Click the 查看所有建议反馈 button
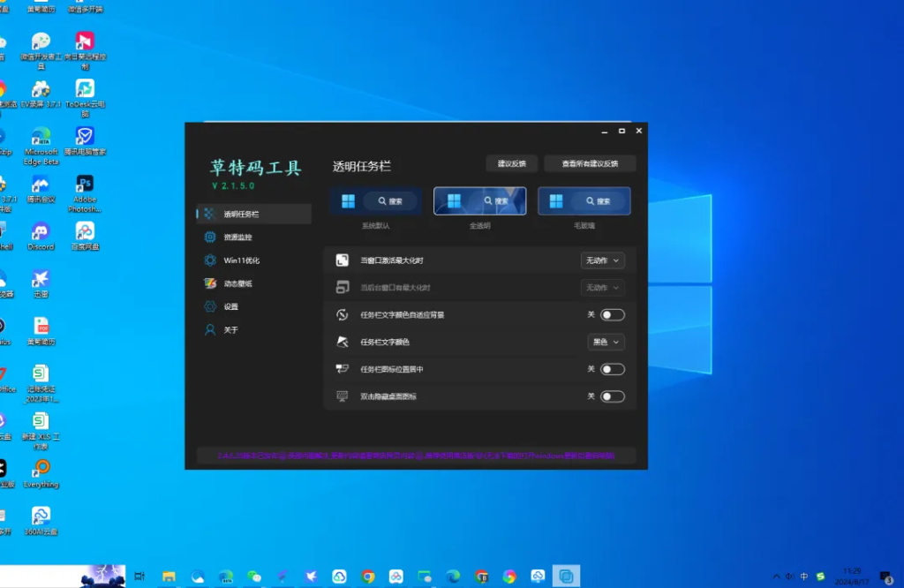The width and height of the screenshot is (904, 588). click(590, 163)
